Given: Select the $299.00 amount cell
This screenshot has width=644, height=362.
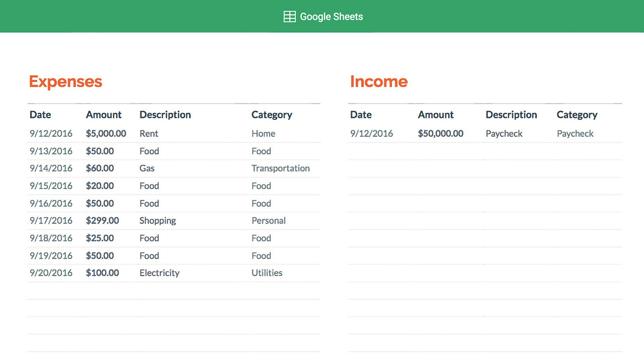Looking at the screenshot, I should click(x=102, y=221).
